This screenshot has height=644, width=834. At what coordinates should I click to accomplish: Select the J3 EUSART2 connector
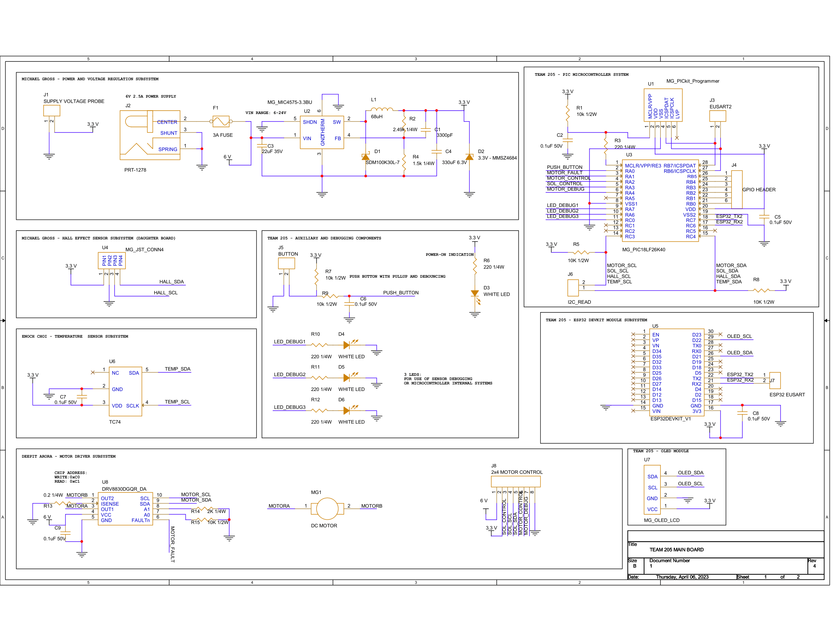(x=718, y=116)
